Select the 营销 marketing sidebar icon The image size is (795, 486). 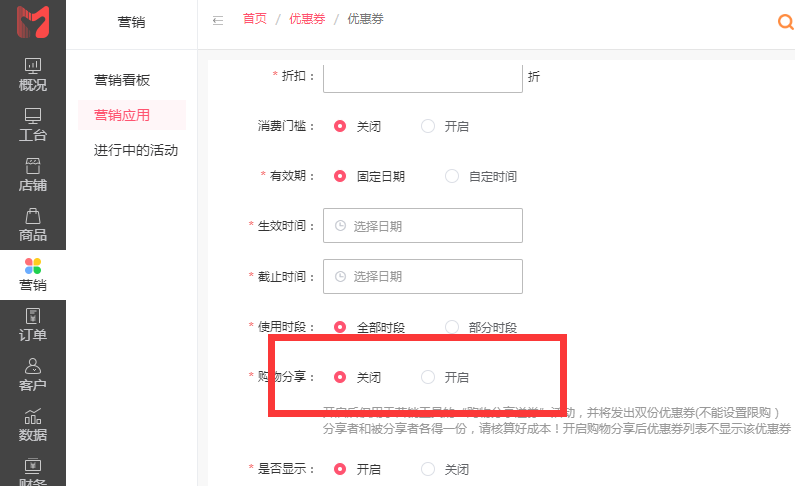(x=33, y=275)
